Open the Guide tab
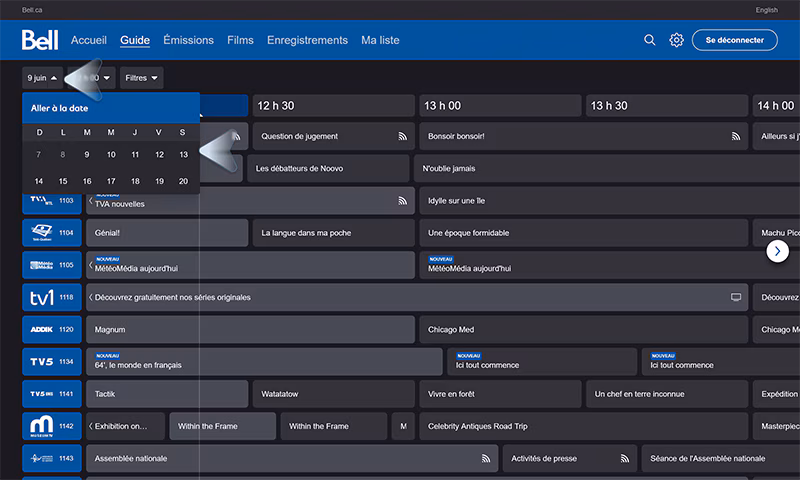Viewport: 800px width, 480px height. (135, 40)
